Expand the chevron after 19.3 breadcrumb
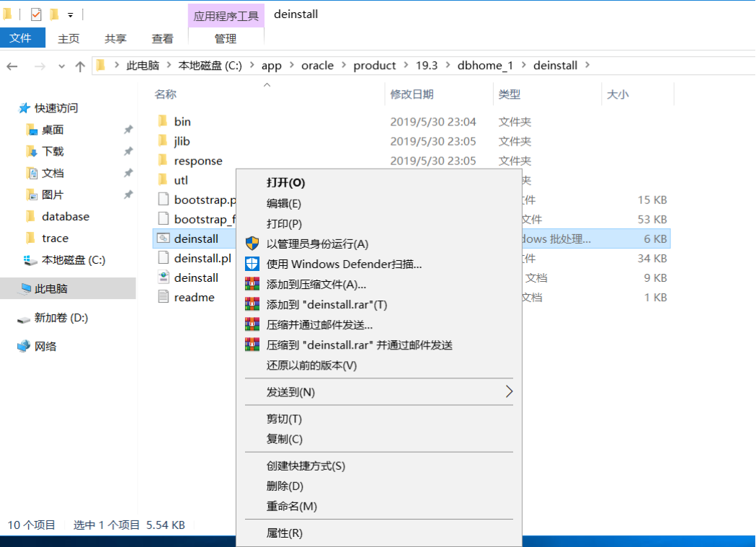Screen dimensions: 756x547 pyautogui.click(x=448, y=65)
